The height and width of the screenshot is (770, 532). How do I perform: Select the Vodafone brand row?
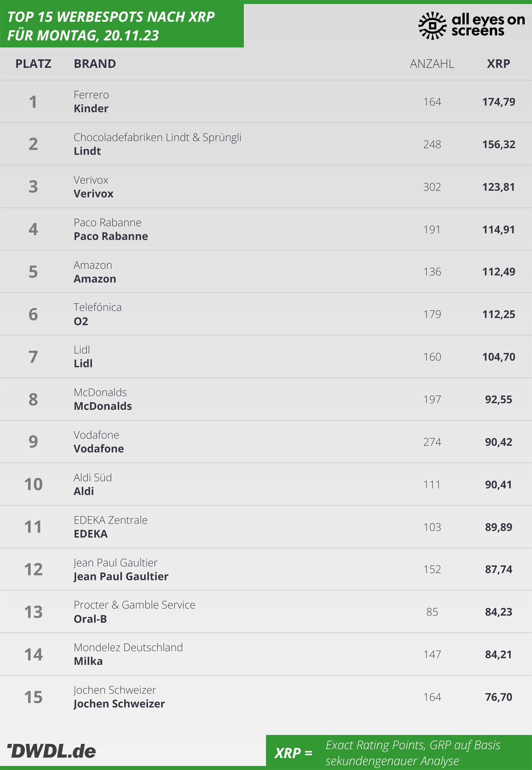point(266,442)
